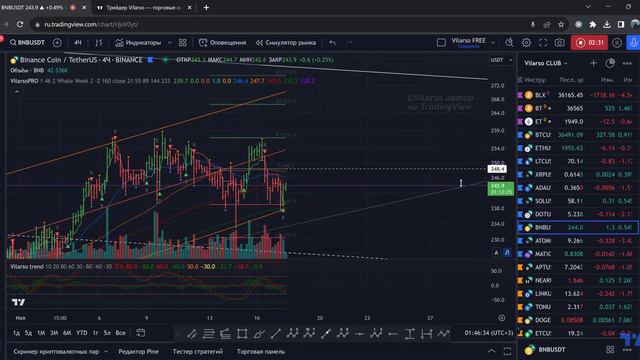This screenshot has height=360, width=640.
Task: Select the text T drawing tool
Action: [x=410, y=334]
